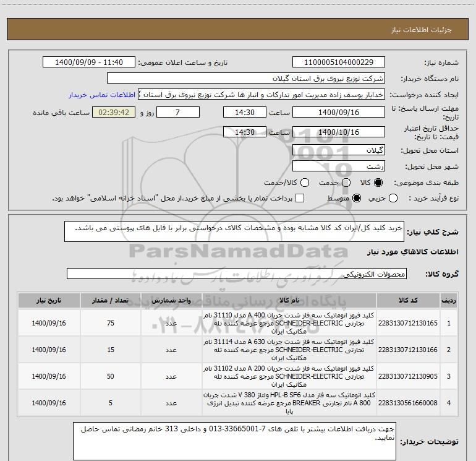Select the خدمت radio button
The image size is (476, 461).
[x=346, y=183]
